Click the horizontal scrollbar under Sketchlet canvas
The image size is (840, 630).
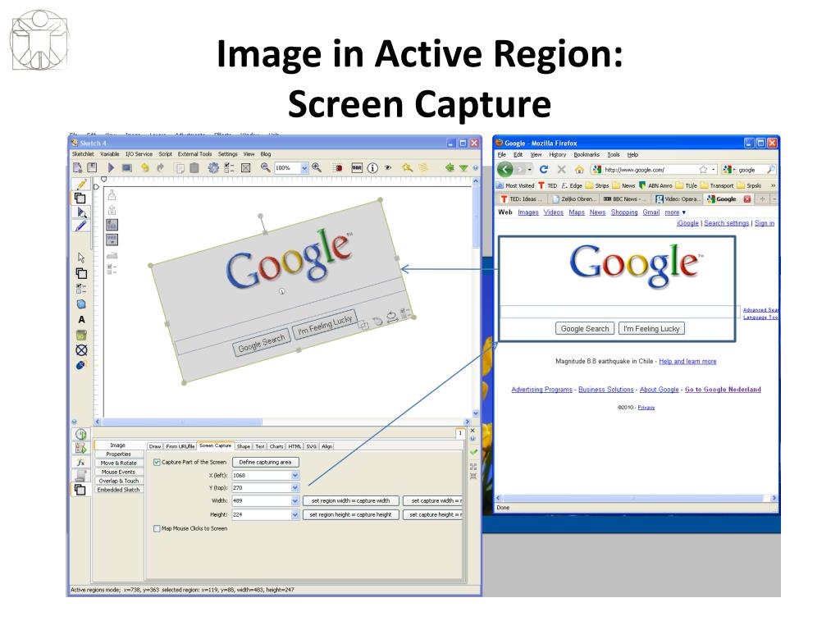pos(282,422)
